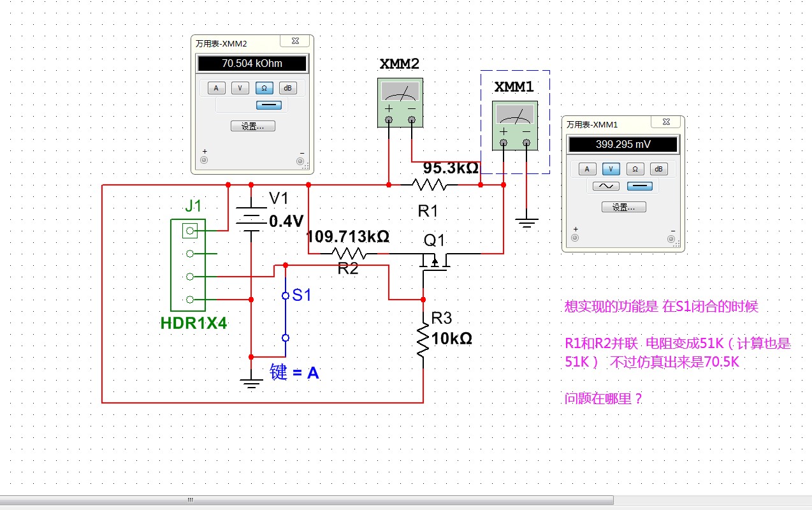Viewport: 812px width, 510px height.
Task: Select resistor R3 symbol
Action: point(423,341)
